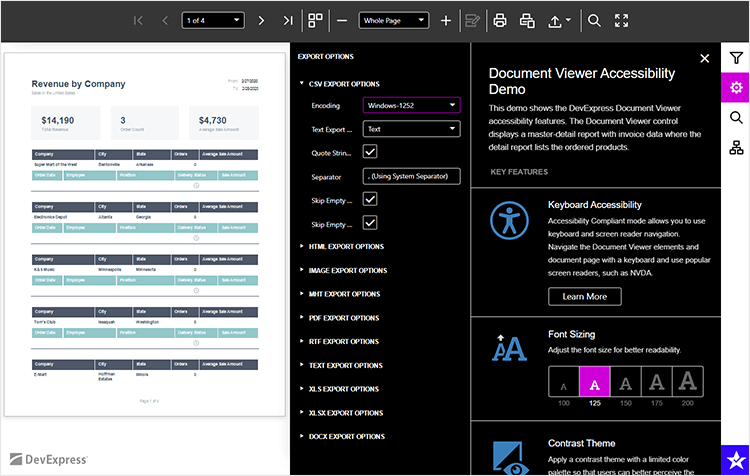This screenshot has width=750, height=476.
Task: Set font size to 175
Action: pyautogui.click(x=657, y=382)
